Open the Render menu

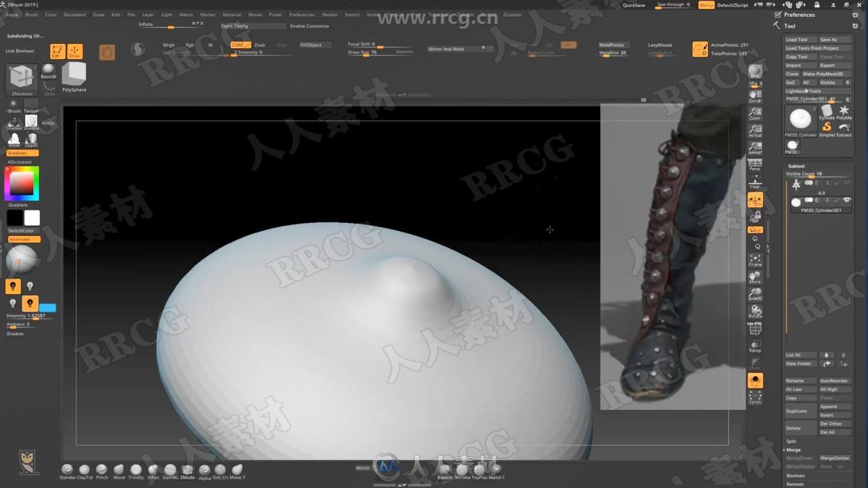click(330, 14)
